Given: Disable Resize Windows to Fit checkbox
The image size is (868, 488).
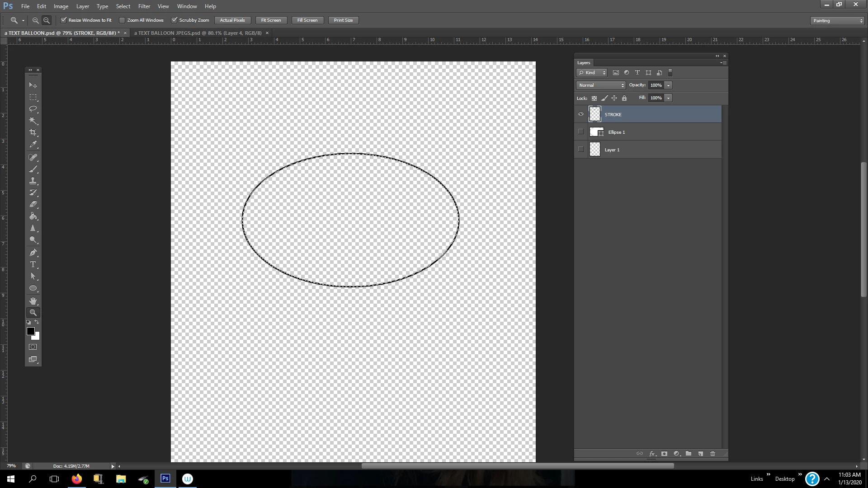Looking at the screenshot, I should tap(64, 20).
